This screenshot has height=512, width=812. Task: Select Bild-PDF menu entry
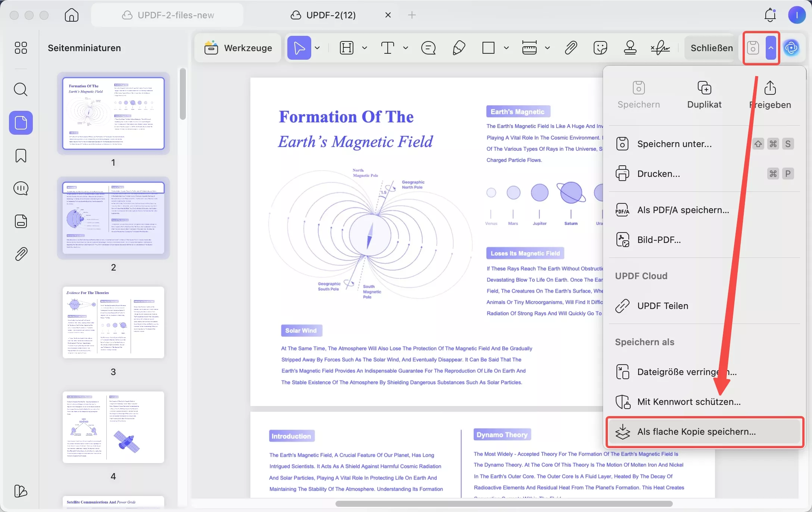705,240
